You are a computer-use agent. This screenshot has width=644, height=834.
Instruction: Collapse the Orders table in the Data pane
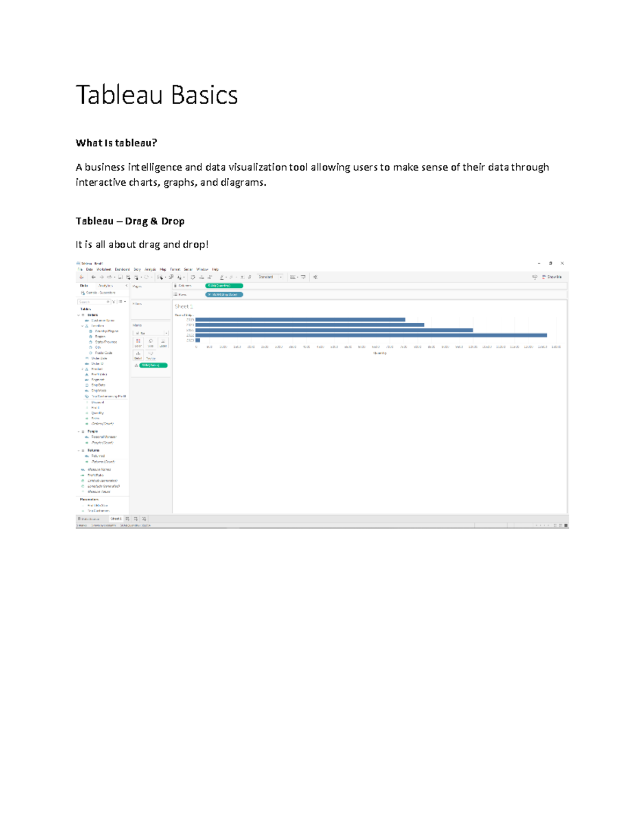(78, 315)
